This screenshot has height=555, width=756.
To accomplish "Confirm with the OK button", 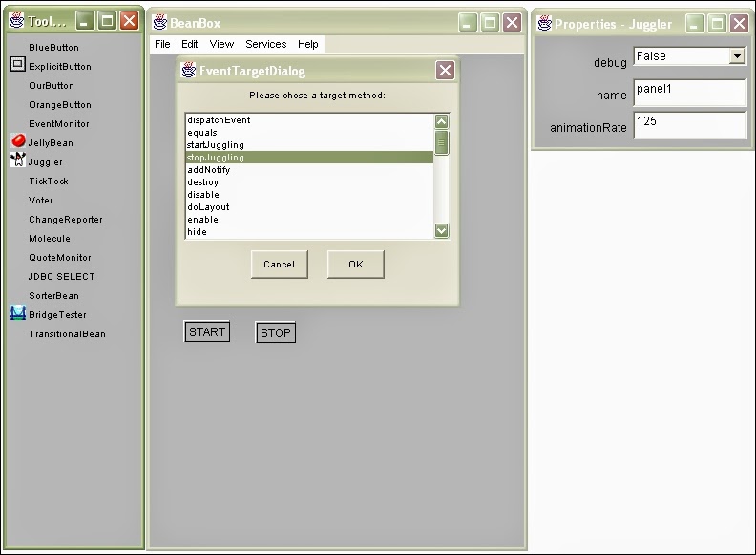I will (356, 264).
